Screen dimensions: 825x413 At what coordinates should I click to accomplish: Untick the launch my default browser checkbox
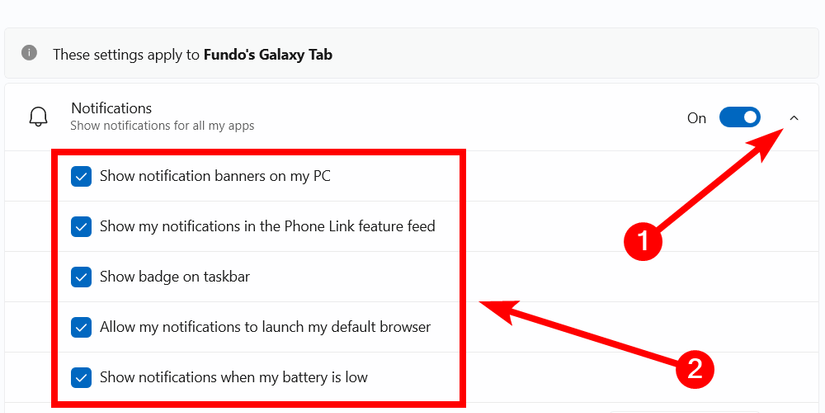pos(81,327)
